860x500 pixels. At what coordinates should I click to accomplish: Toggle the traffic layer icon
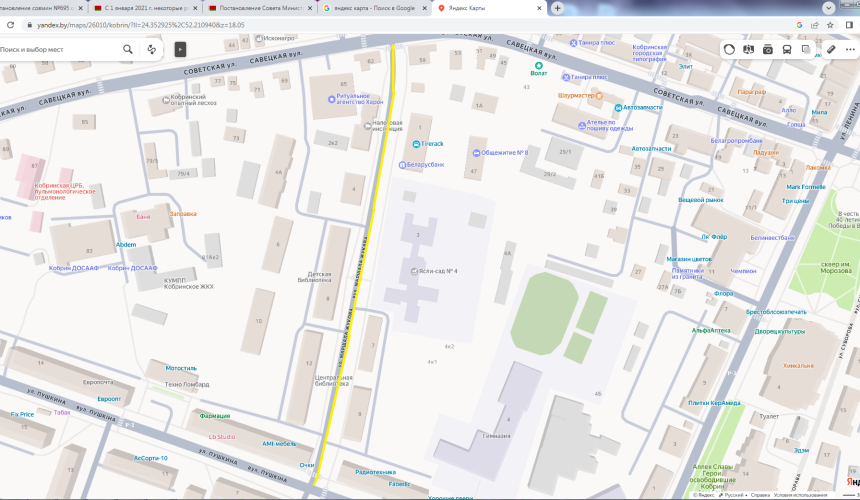[x=730, y=48]
